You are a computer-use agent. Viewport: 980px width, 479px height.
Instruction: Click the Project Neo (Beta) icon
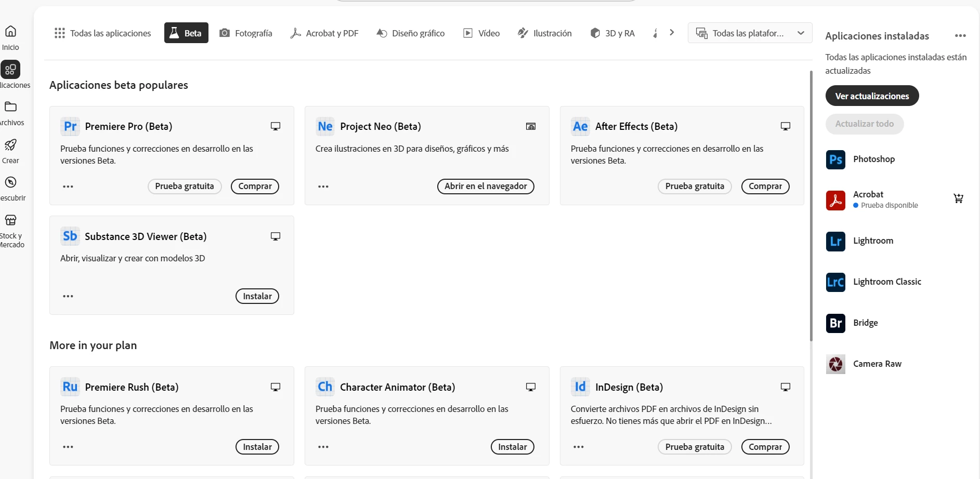pos(325,126)
